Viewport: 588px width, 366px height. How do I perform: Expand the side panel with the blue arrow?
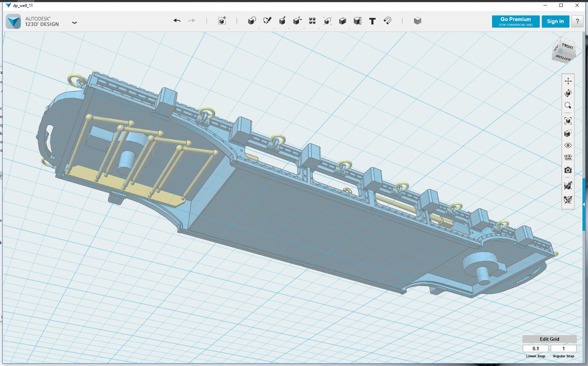(x=584, y=204)
